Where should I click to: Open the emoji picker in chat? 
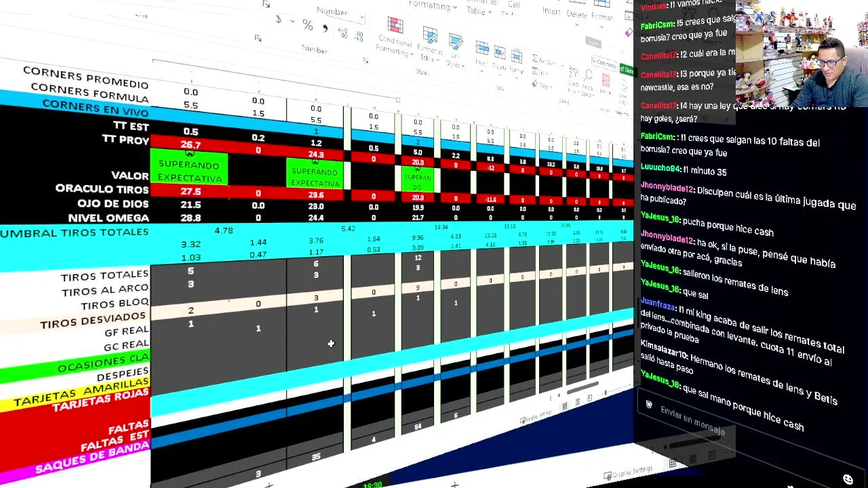point(848,480)
